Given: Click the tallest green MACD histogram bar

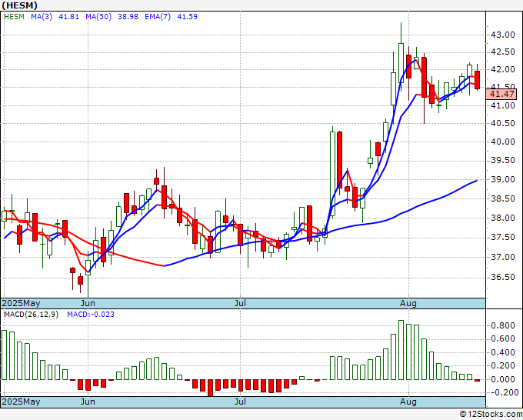Looking at the screenshot, I should [401, 350].
